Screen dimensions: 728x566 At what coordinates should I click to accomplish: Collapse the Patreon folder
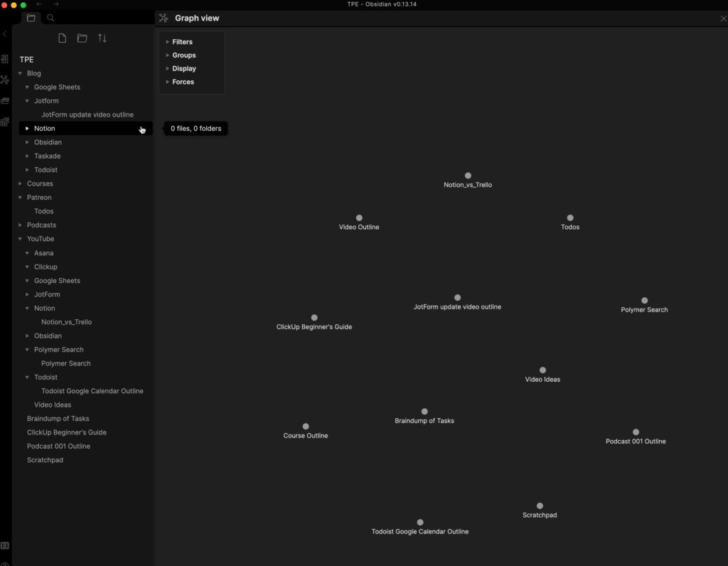[20, 198]
